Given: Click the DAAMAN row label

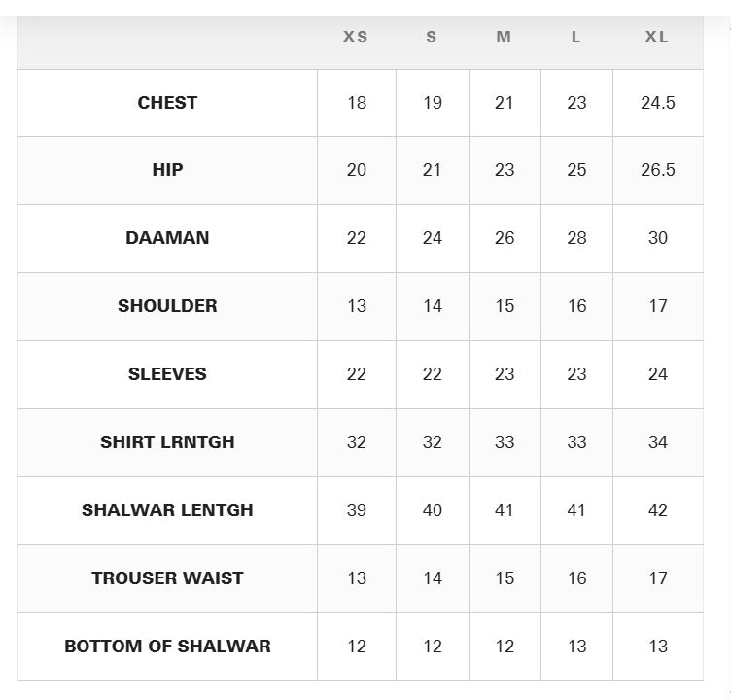Looking at the screenshot, I should click(167, 238).
